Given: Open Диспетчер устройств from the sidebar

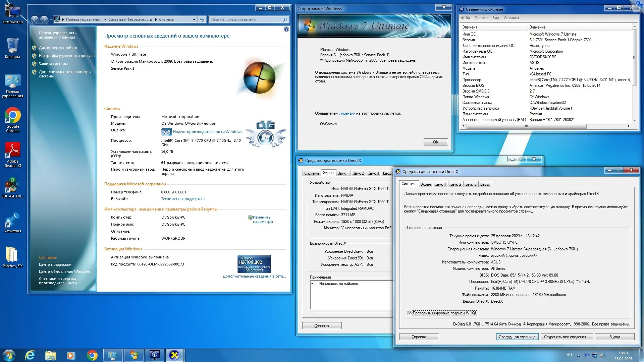Looking at the screenshot, I should [58, 48].
